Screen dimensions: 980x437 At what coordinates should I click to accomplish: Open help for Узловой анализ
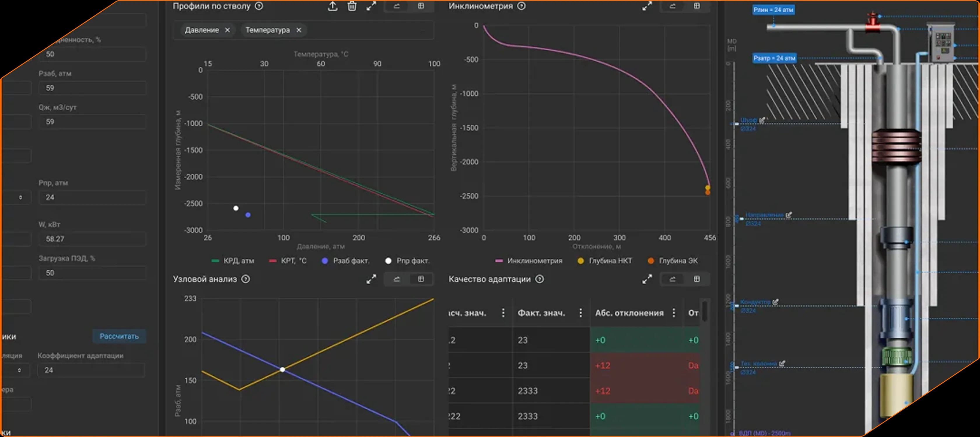[x=246, y=279]
